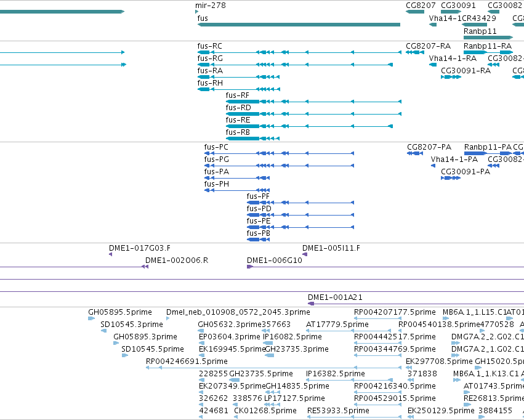
Task: Select the Vha14-1 gene label
Action: (x=445, y=18)
